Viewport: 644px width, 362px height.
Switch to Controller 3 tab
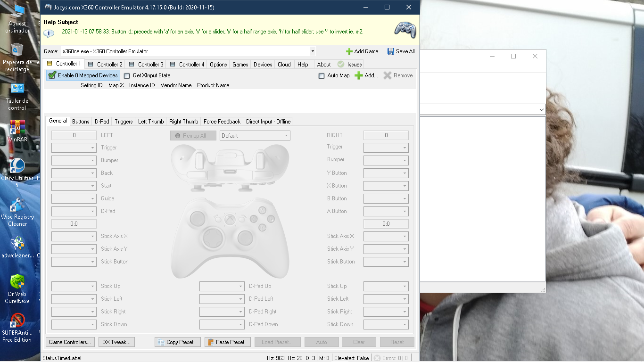coord(146,65)
